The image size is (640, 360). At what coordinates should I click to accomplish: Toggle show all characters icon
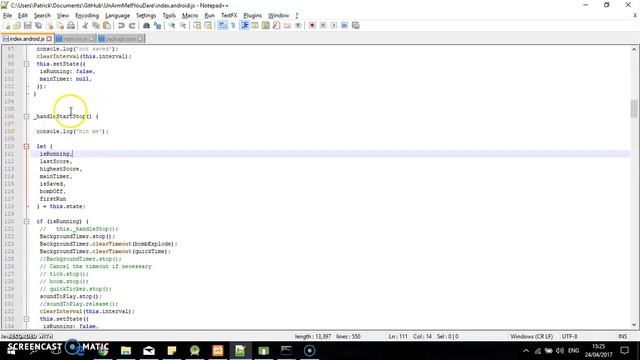[x=233, y=26]
